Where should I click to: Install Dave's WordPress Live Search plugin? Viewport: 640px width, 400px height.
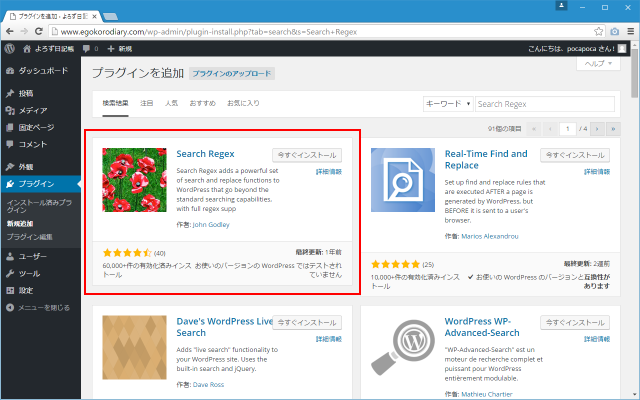tap(307, 322)
